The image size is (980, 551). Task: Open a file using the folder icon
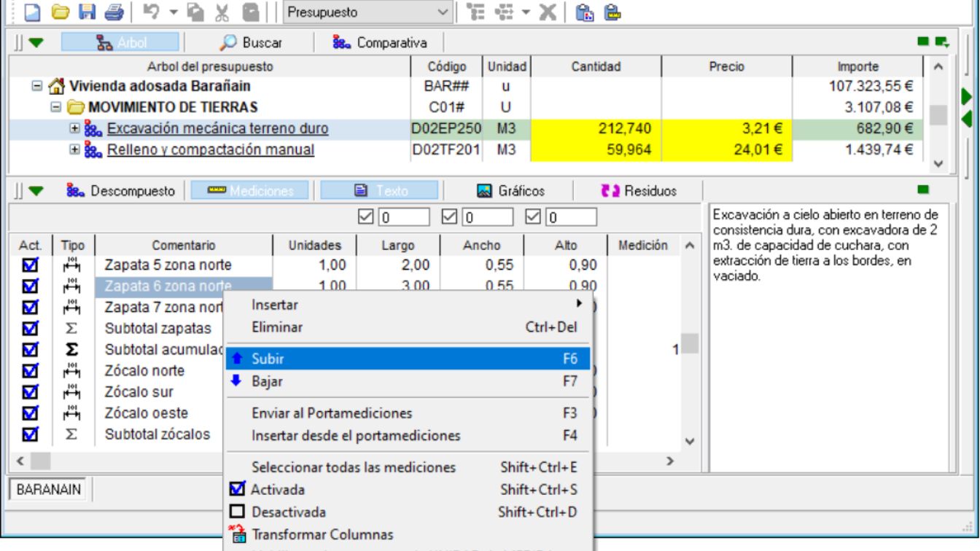(59, 12)
